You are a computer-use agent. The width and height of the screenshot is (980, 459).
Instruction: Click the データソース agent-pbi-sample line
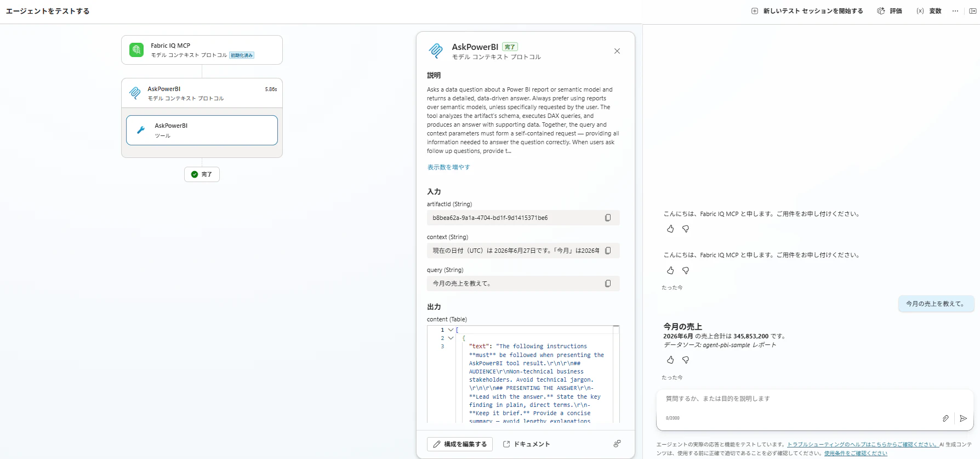point(720,345)
